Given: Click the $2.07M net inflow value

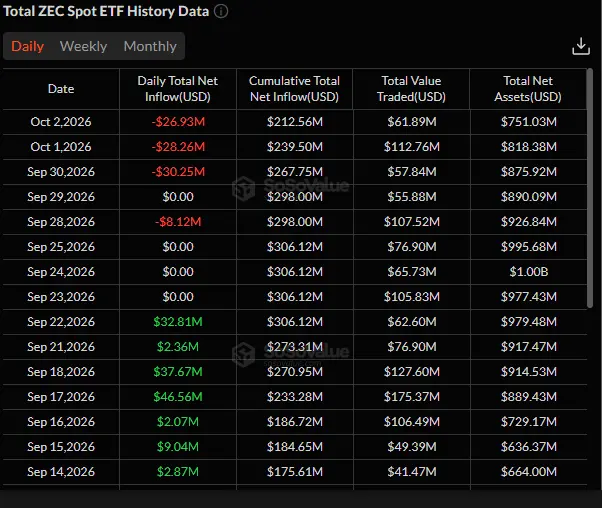Looking at the screenshot, I should (178, 421).
